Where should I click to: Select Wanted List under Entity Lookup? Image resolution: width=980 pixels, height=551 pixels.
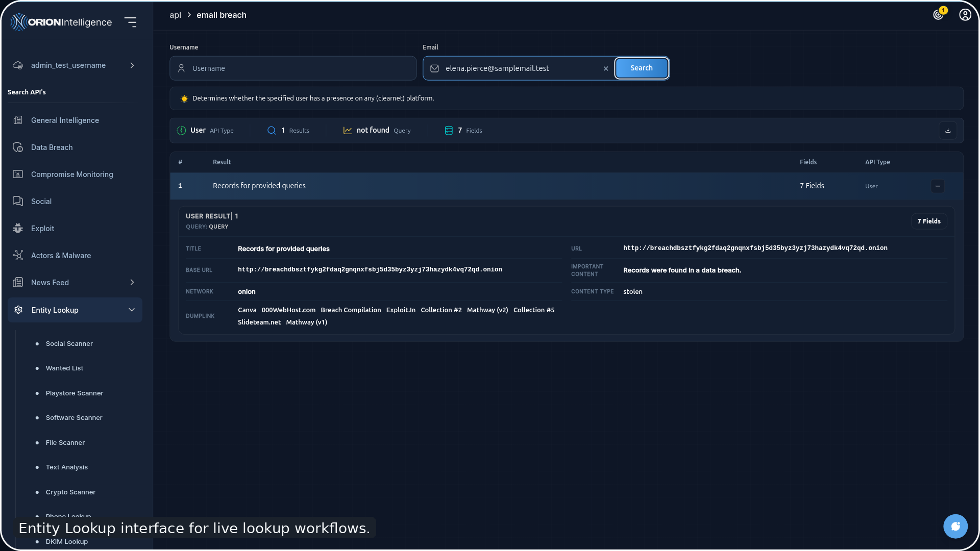click(x=64, y=368)
